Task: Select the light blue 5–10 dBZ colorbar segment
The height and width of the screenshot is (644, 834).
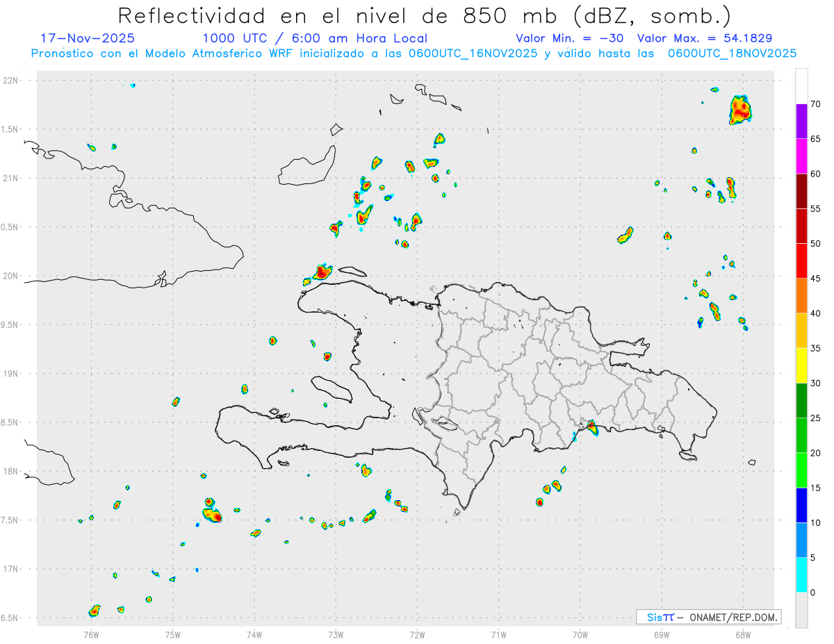Action: point(801,540)
